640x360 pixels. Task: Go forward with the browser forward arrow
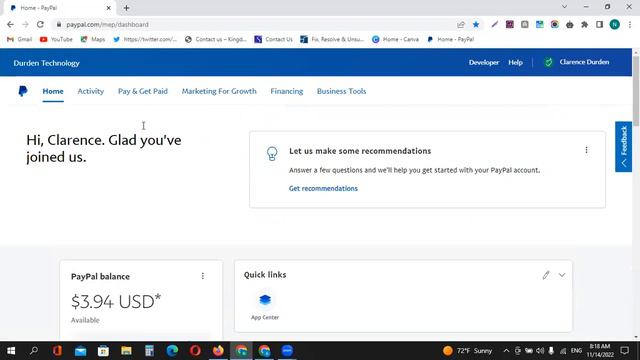pos(25,24)
